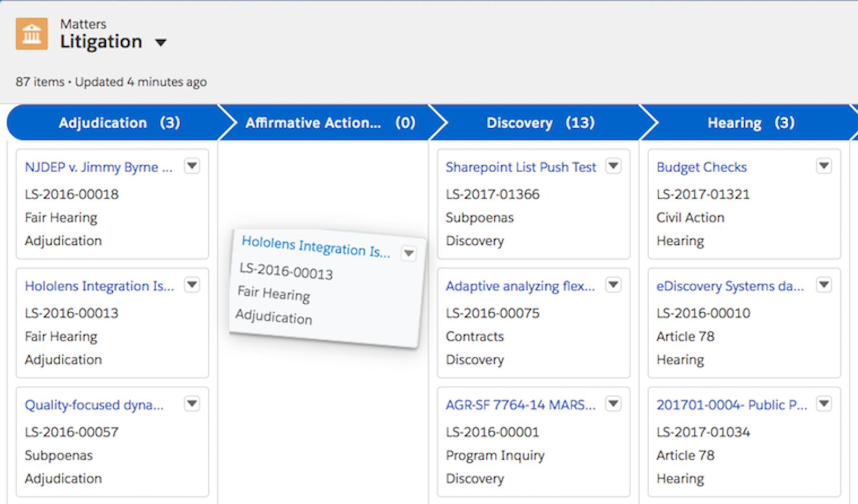Click the '87 items · Updated 4 minutes ago' status
Screen dimensions: 858x504
(111, 82)
